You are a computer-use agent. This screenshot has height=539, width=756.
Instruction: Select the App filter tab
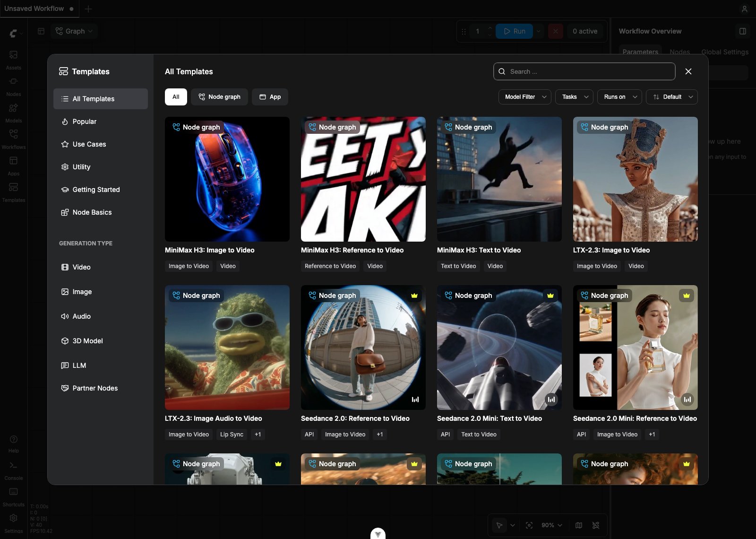[270, 97]
